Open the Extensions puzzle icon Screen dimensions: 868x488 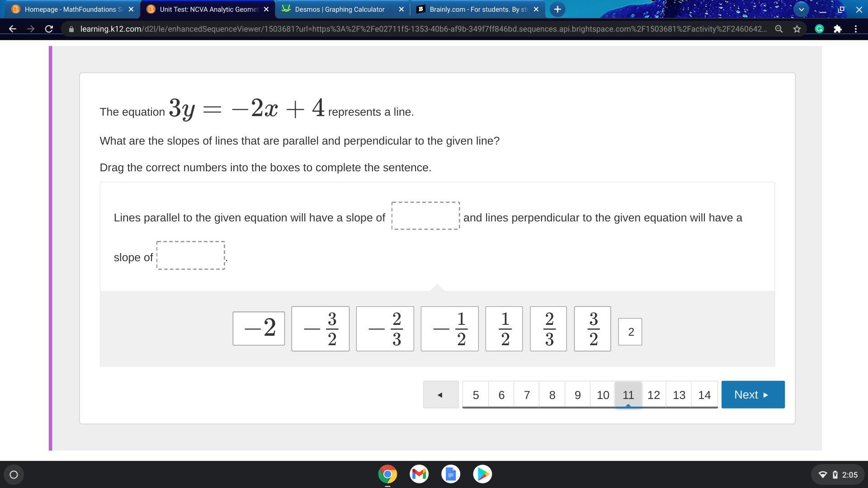coord(838,29)
